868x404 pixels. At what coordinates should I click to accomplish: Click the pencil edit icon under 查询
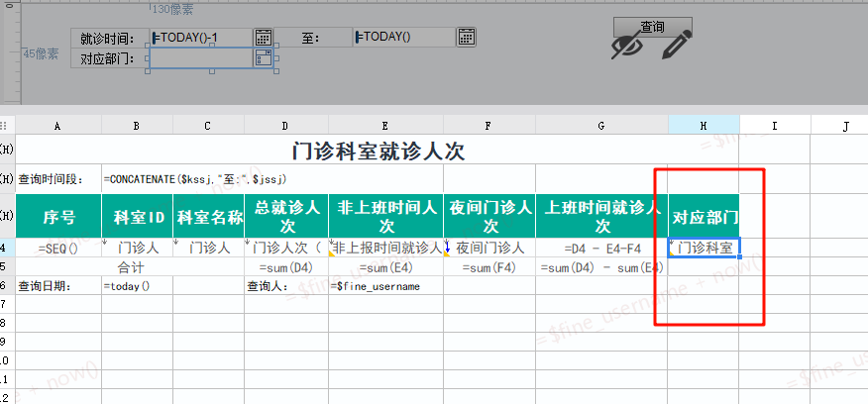[x=677, y=46]
